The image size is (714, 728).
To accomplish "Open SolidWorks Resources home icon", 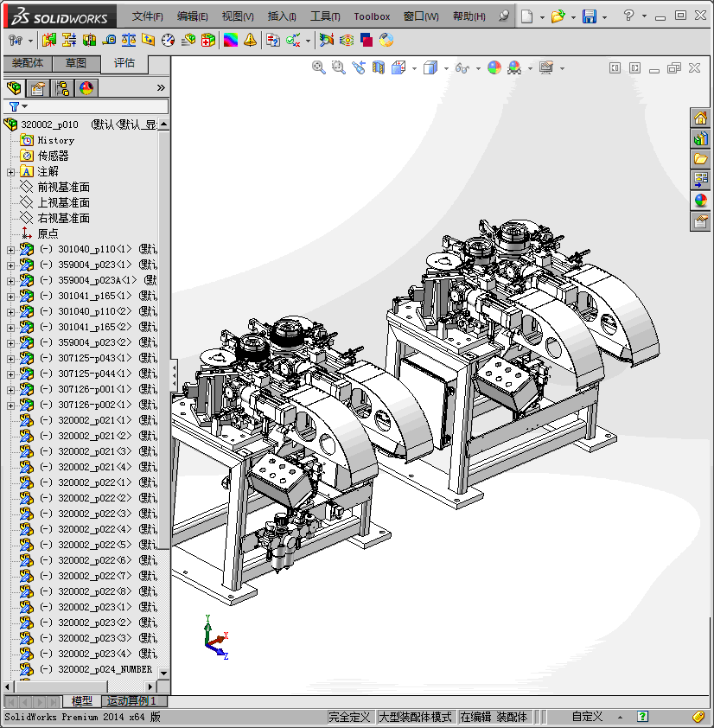I will [700, 118].
